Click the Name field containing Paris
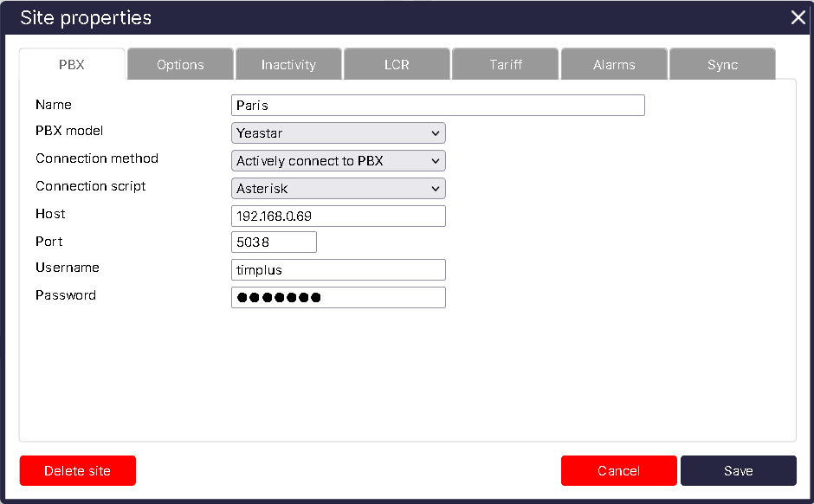This screenshot has width=814, height=504. coord(437,105)
